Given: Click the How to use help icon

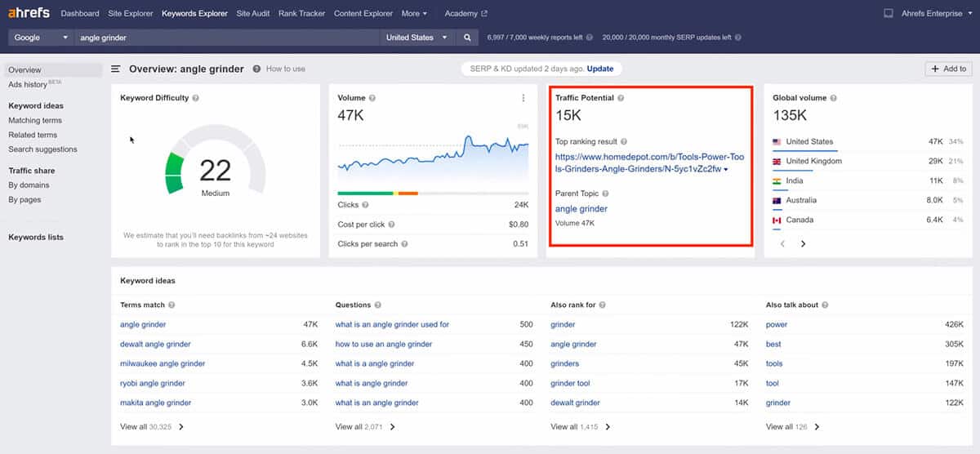Looking at the screenshot, I should (x=257, y=69).
